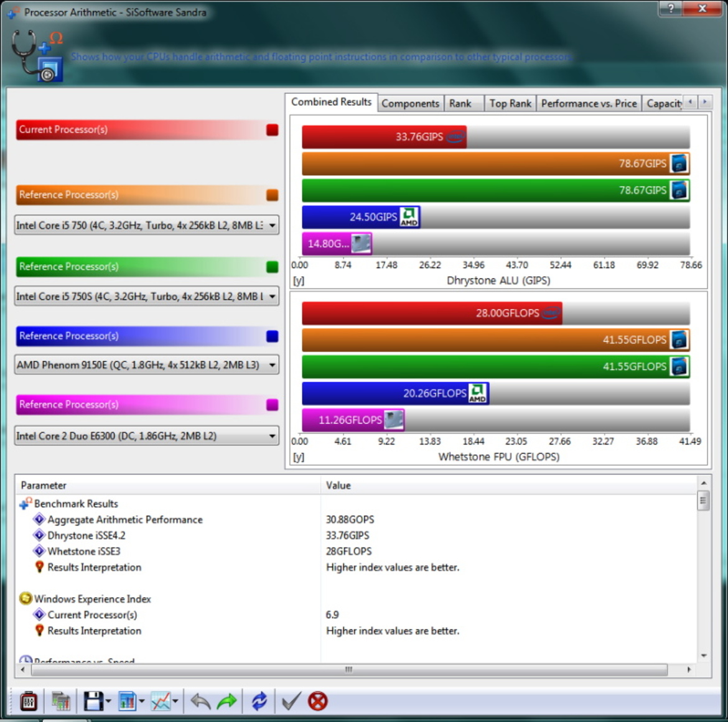The image size is (728, 722).
Task: Click the Whetstone FPU (GFLOPS) axis label
Action: (498, 456)
